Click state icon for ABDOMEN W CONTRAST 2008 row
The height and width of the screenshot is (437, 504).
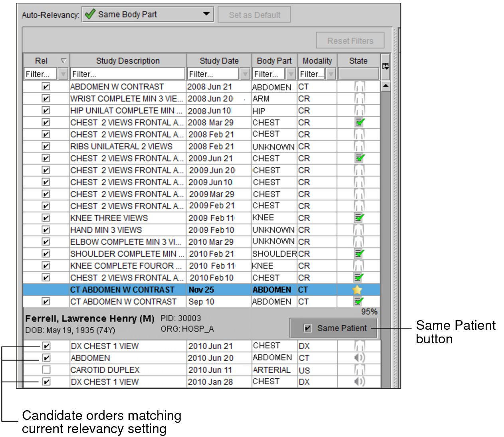tap(360, 87)
